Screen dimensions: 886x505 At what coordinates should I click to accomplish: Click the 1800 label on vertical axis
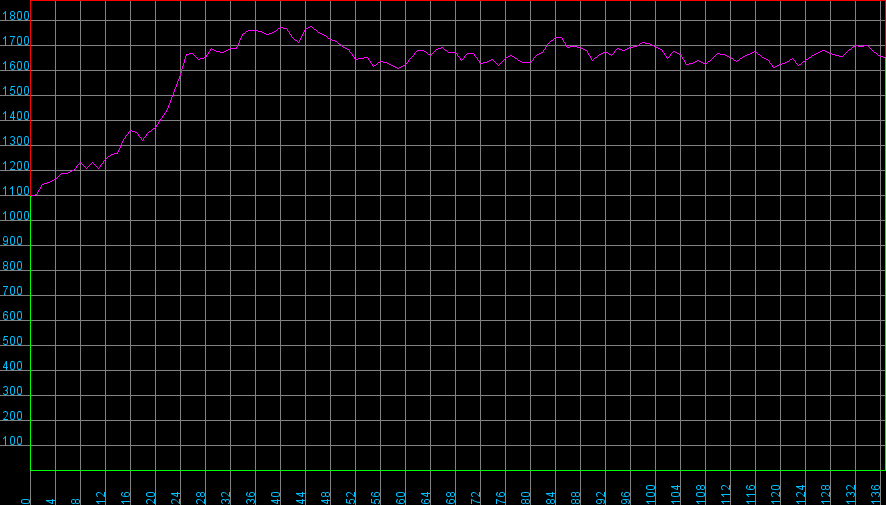(15, 17)
